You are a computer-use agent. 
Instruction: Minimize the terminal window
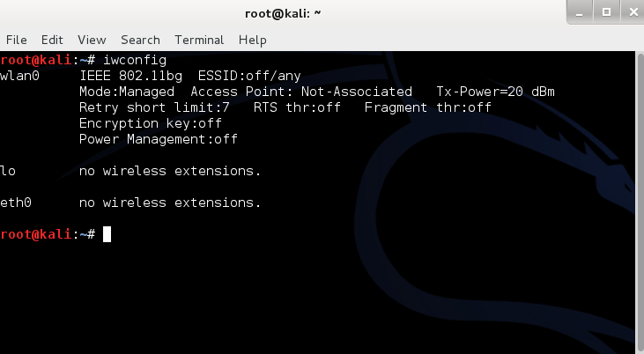point(580,12)
